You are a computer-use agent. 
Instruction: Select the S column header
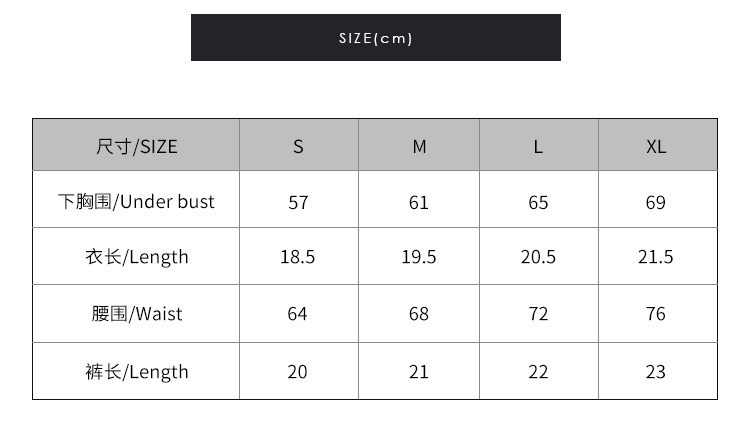tap(298, 146)
